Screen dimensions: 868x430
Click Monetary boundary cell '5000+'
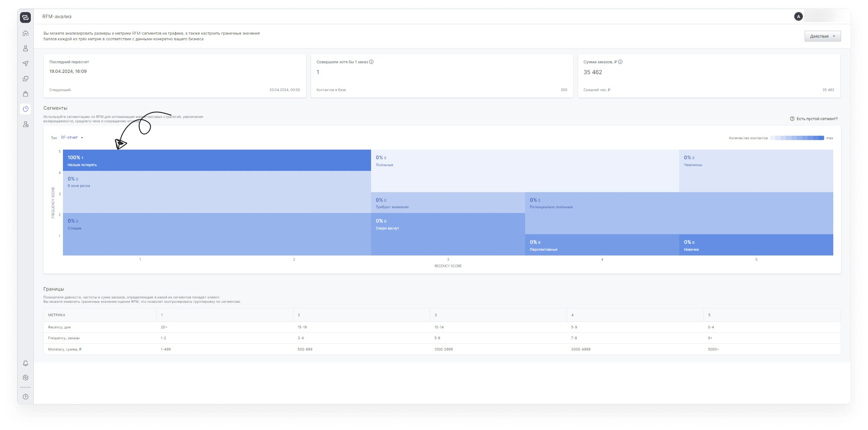[x=713, y=349]
